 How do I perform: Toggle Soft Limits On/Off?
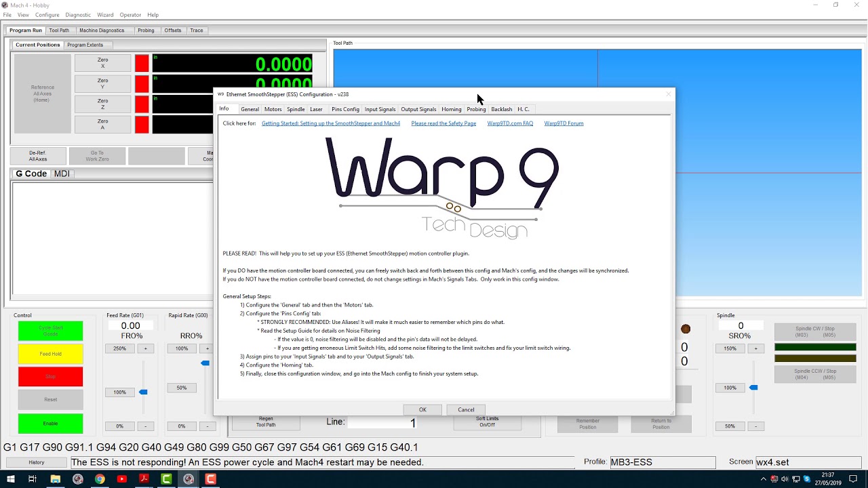pos(487,422)
